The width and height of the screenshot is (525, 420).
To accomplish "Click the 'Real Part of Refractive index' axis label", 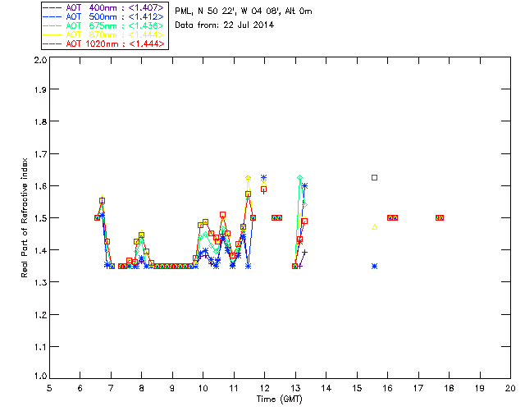I will tap(24, 217).
